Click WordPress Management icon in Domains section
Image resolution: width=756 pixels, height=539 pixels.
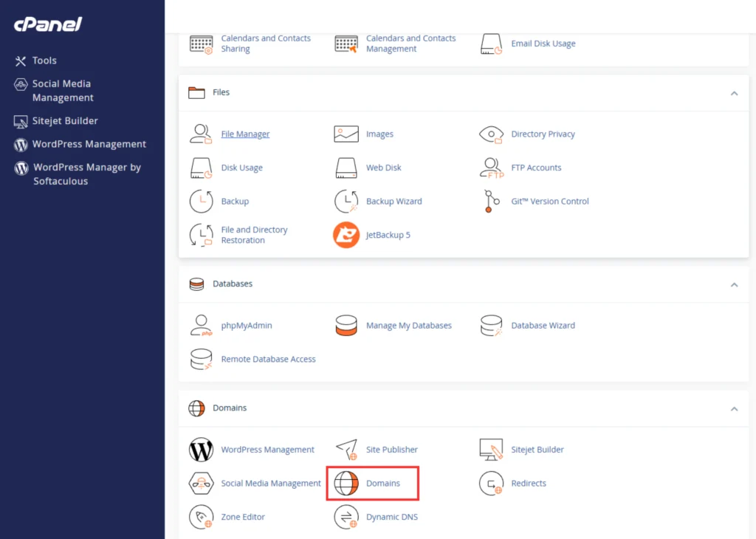pyautogui.click(x=201, y=450)
